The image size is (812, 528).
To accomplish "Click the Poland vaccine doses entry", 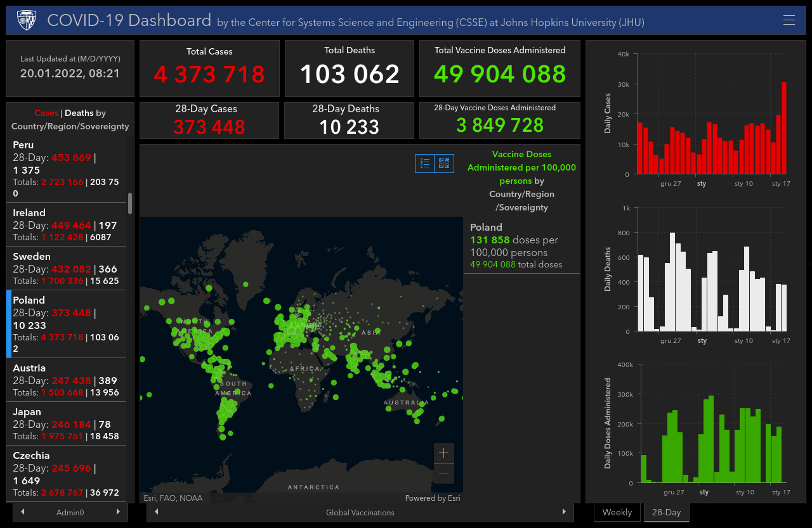I will [521, 246].
